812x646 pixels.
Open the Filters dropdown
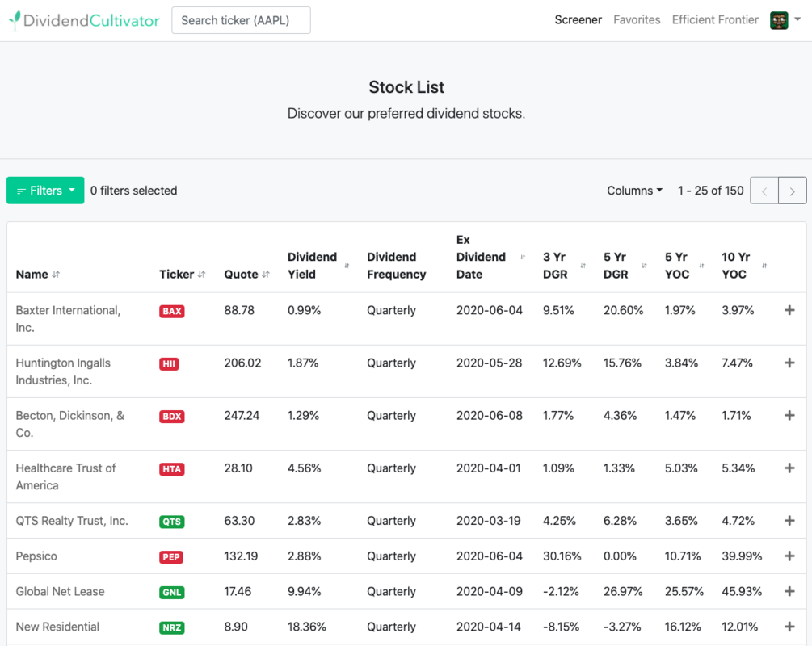coord(45,191)
